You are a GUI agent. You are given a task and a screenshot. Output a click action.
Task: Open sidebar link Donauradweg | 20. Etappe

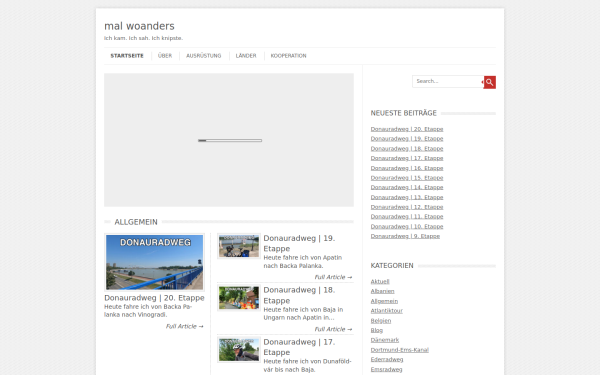pyautogui.click(x=407, y=129)
